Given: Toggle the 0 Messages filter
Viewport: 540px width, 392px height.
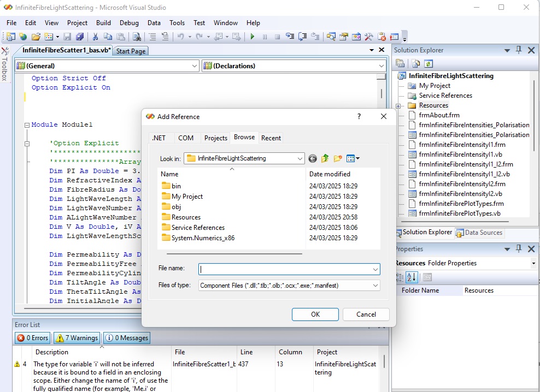Looking at the screenshot, I should click(x=126, y=338).
